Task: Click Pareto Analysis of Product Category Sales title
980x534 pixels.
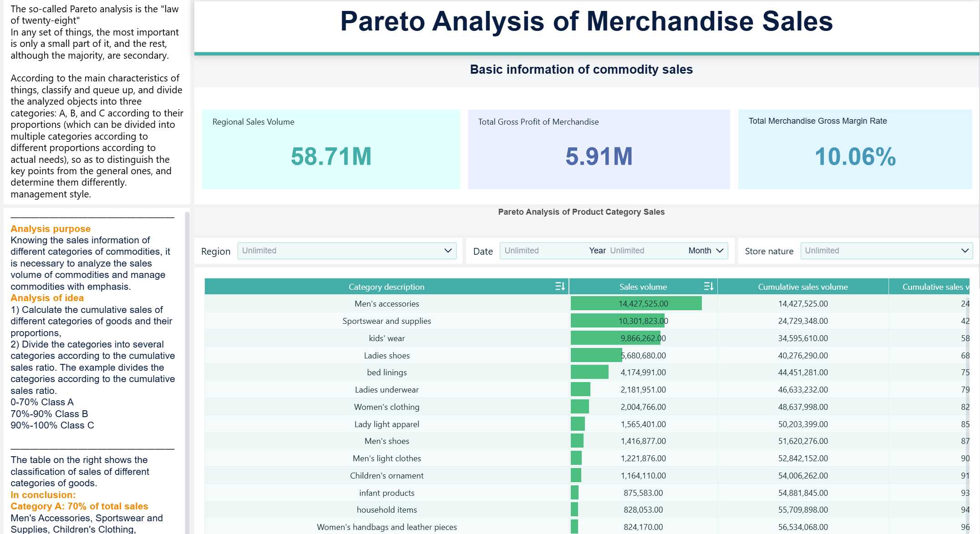Action: point(581,212)
